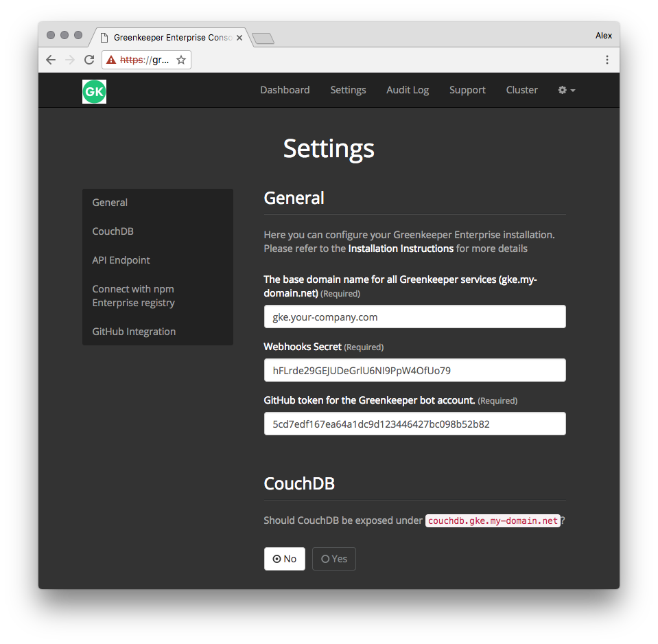Screen dimensions: 658x644
Task: Click the Webhooks Secret label
Action: [x=303, y=347]
